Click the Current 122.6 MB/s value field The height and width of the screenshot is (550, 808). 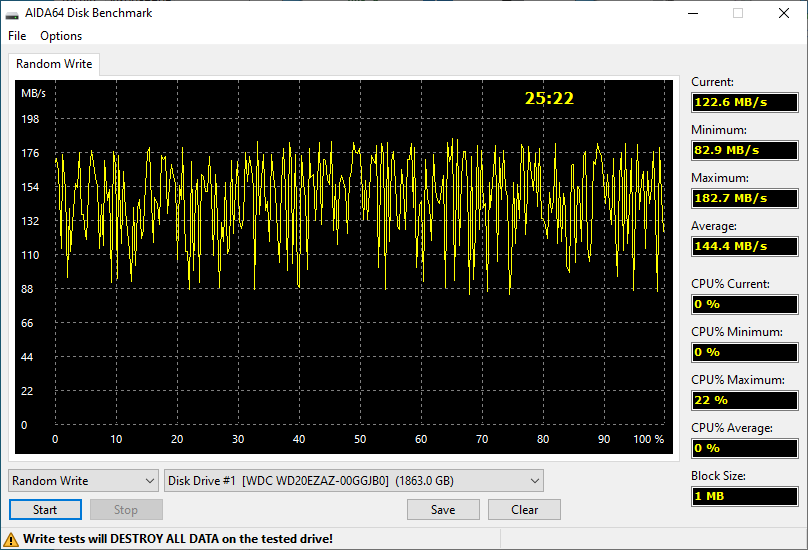745,102
